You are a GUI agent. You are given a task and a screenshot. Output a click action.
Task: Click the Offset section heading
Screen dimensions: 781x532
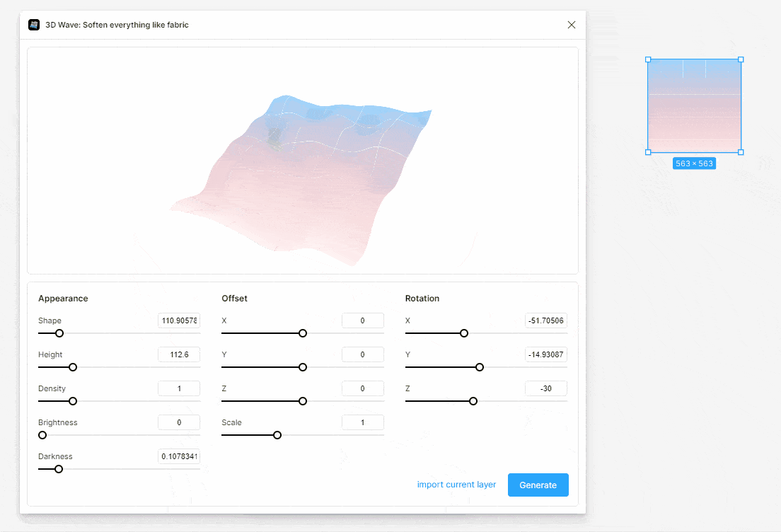[235, 299]
